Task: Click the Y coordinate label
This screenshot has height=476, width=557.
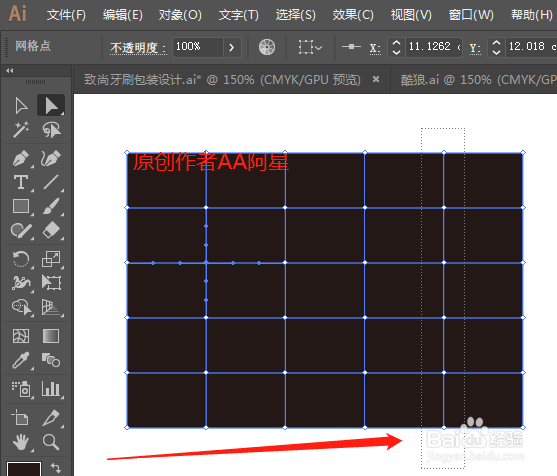Action: click(x=475, y=48)
